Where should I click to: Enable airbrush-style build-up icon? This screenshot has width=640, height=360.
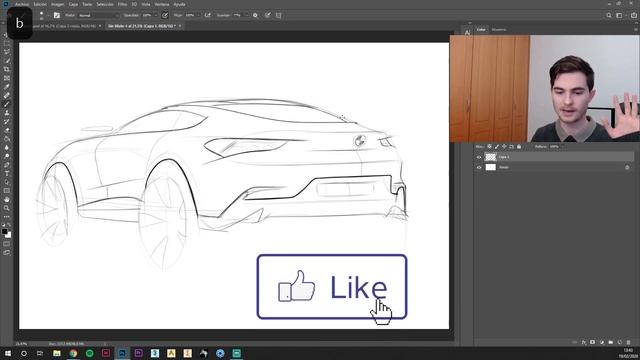pos(208,15)
